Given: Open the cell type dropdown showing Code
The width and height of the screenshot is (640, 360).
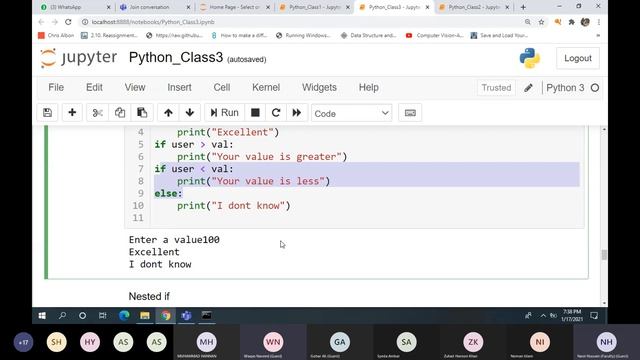Looking at the screenshot, I should point(351,113).
